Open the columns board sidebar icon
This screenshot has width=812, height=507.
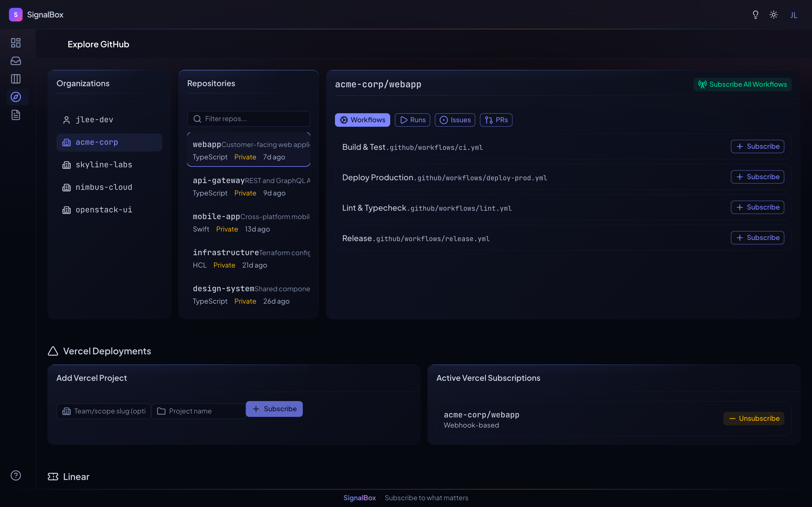coord(16,79)
